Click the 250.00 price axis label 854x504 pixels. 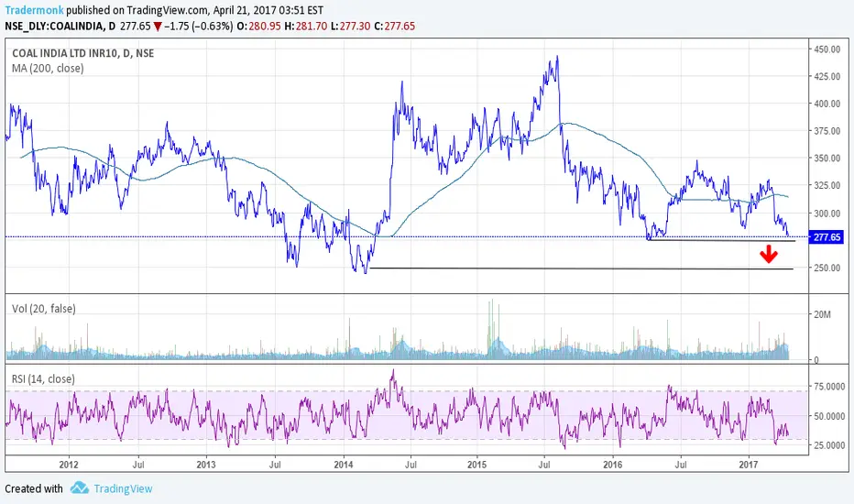click(827, 268)
